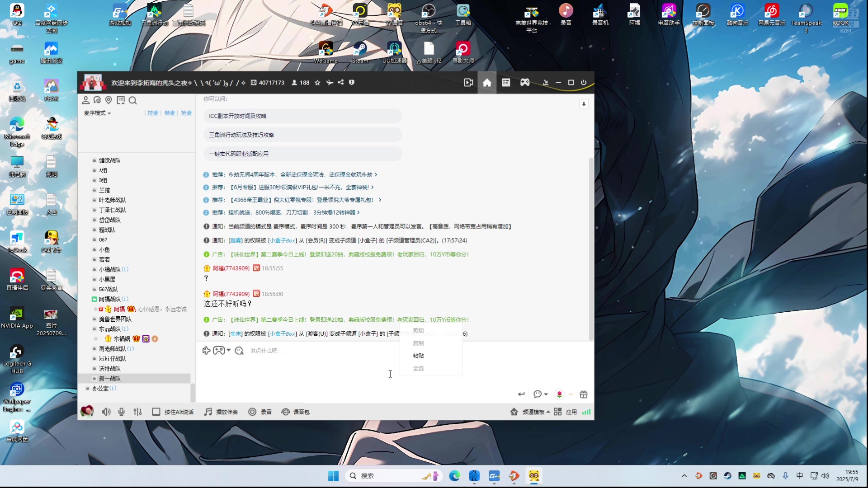Screen dimensions: 868x488
Task: Open the game controller icon dropdown above input
Action: click(x=222, y=351)
